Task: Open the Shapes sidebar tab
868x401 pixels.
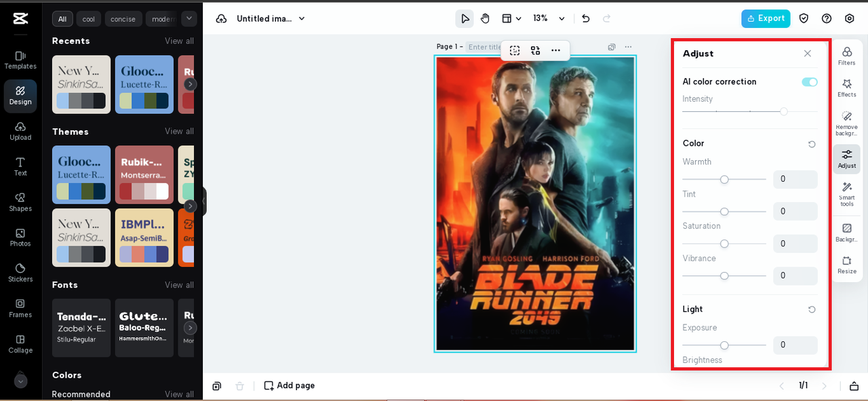Action: click(20, 202)
